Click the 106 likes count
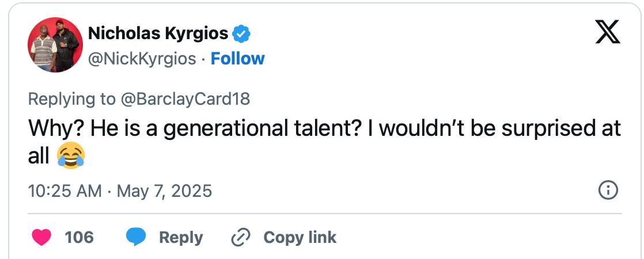 79,237
